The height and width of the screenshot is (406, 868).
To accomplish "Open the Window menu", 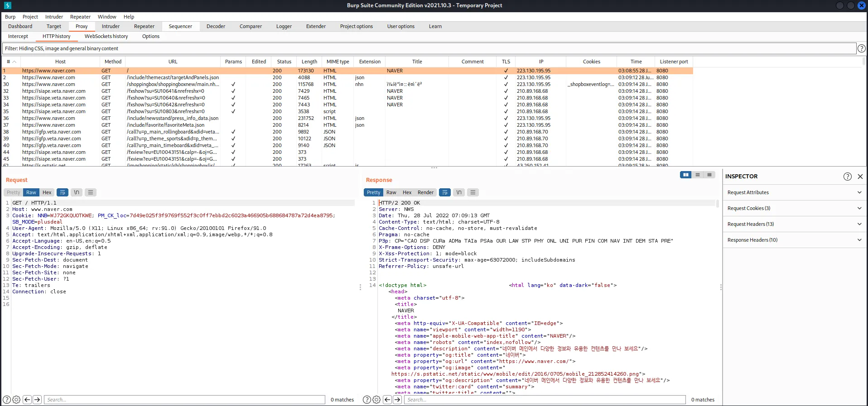I will click(107, 17).
